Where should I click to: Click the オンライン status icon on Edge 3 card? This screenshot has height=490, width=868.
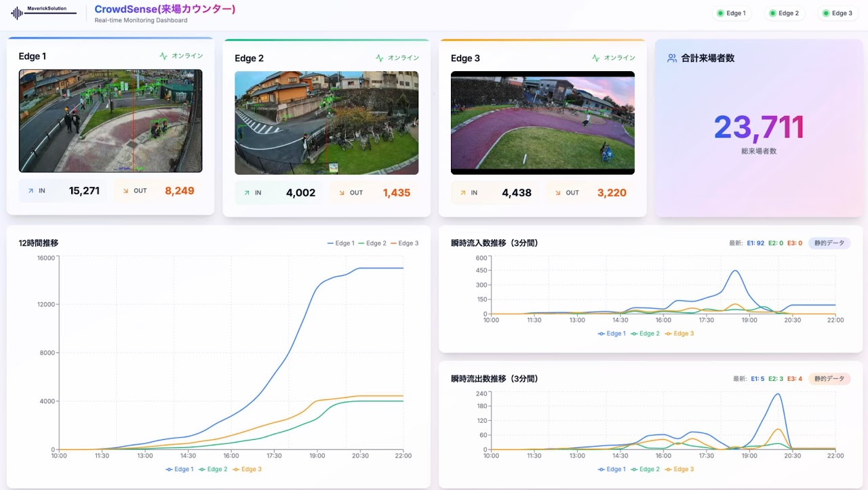click(595, 58)
